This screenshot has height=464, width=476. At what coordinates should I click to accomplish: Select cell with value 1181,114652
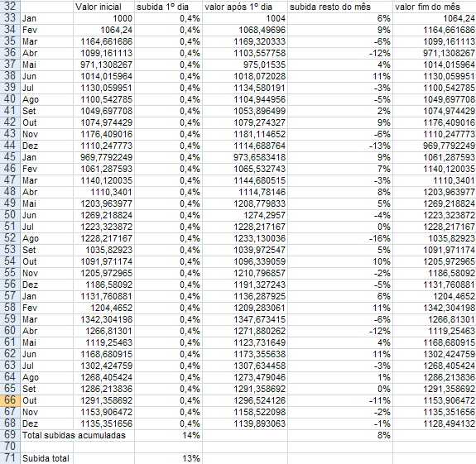245,134
